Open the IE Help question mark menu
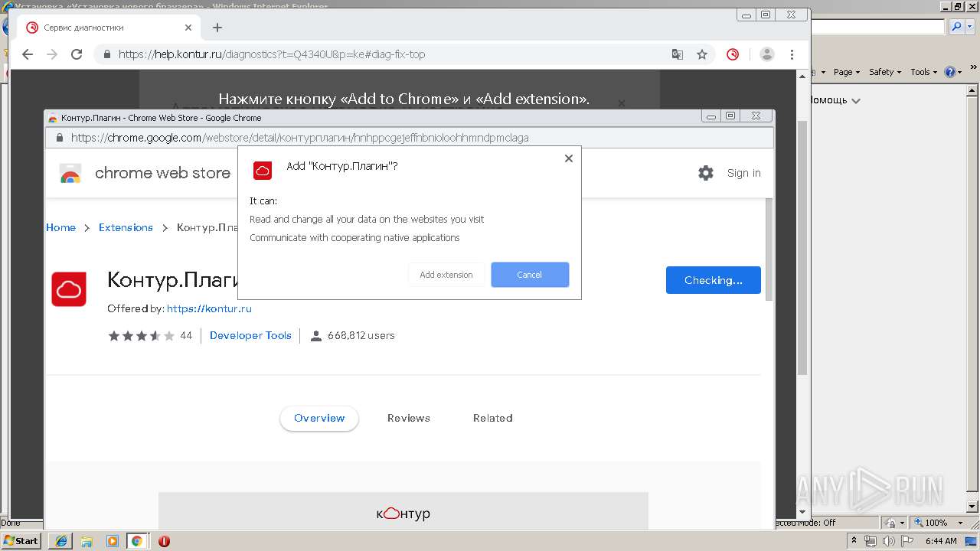Image resolution: width=980 pixels, height=551 pixels. click(953, 72)
